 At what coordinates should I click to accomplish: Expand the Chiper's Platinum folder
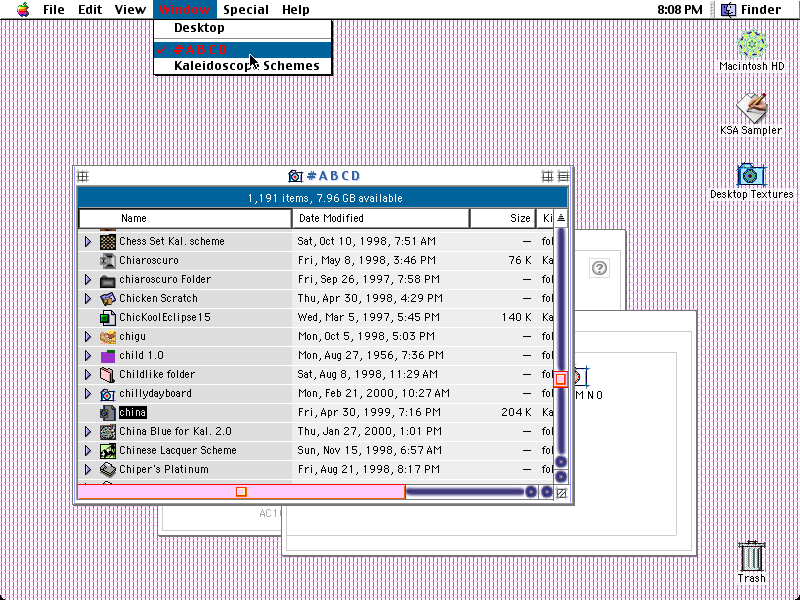pos(88,469)
